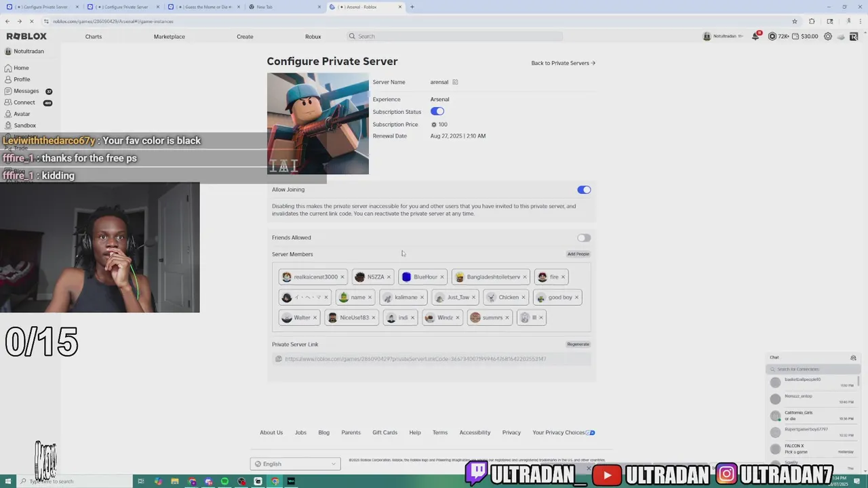Open the Roblox logo home link

click(26, 37)
